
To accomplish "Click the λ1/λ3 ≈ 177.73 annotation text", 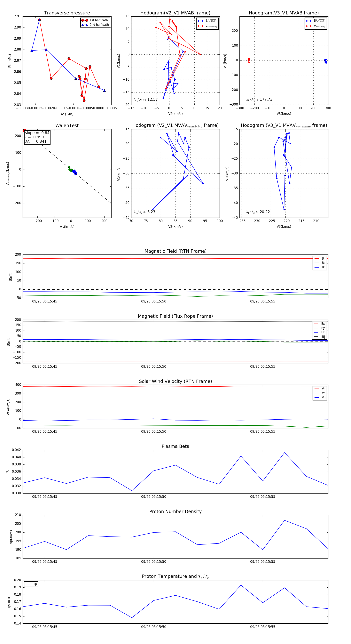I will (x=259, y=100).
